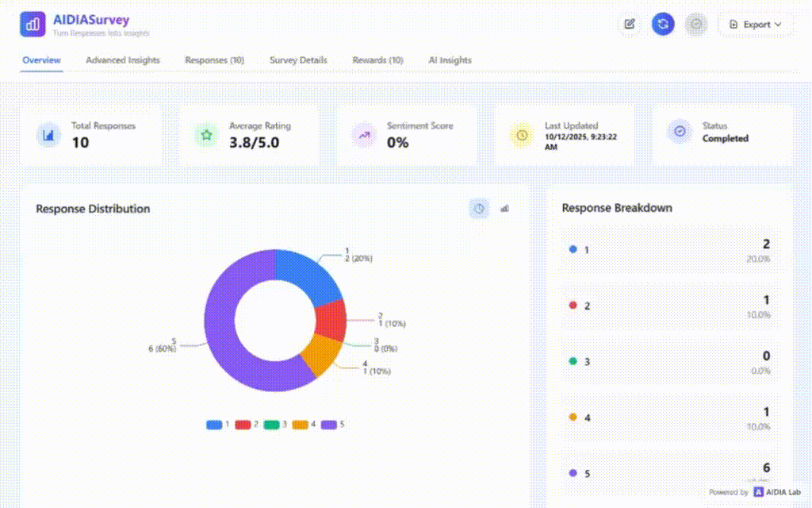Click the purple legend swatch for 5

328,425
